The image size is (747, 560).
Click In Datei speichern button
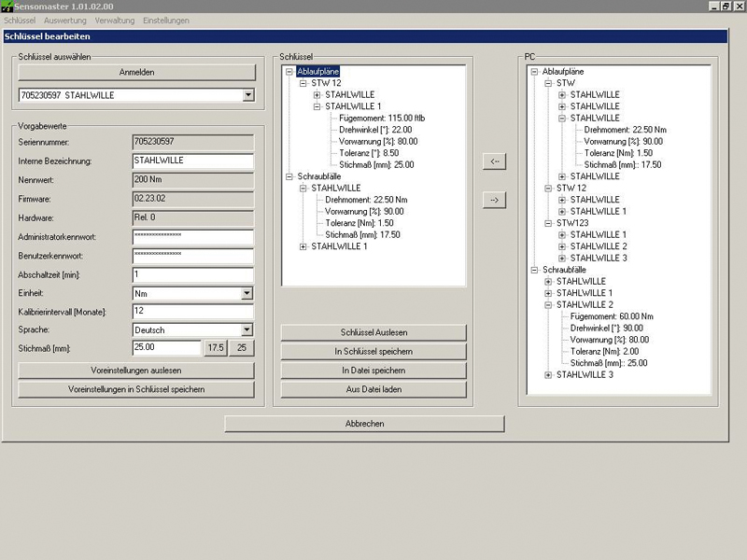(x=373, y=371)
